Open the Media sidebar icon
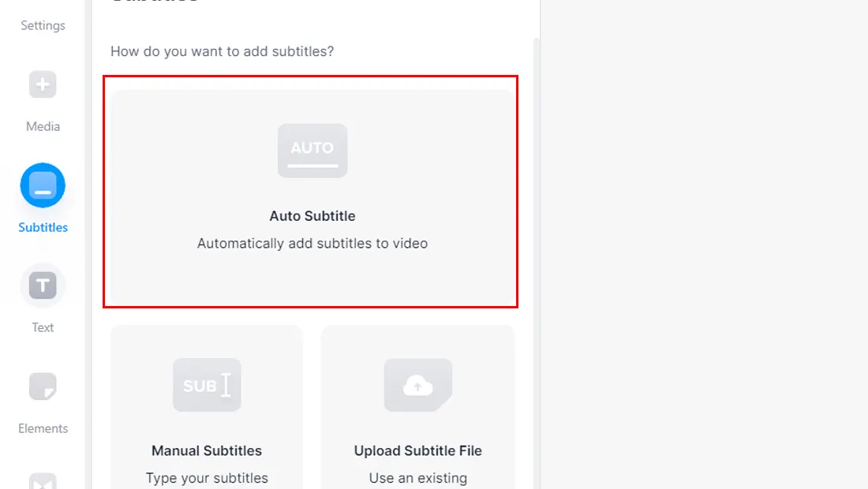This screenshot has height=489, width=868. 43,84
